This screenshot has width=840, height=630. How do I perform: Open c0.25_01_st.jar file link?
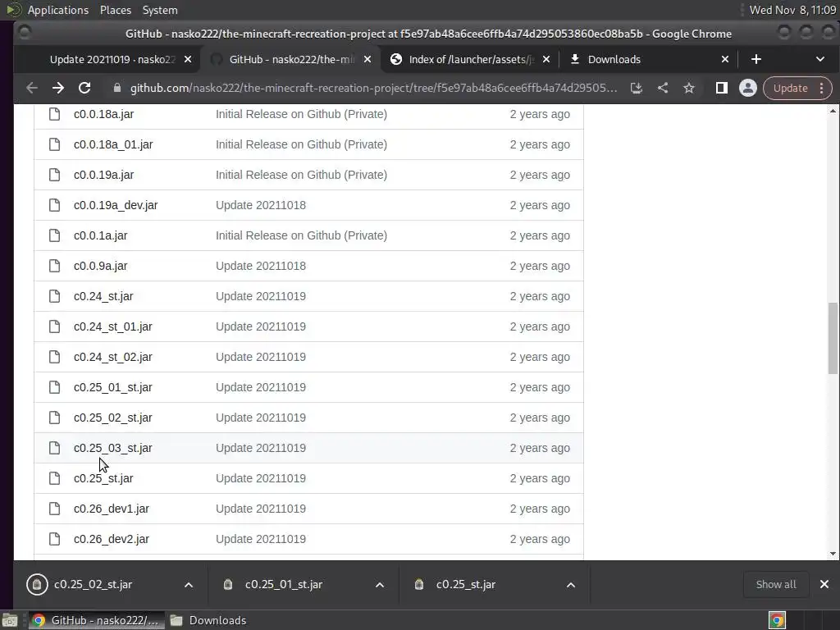tap(113, 387)
